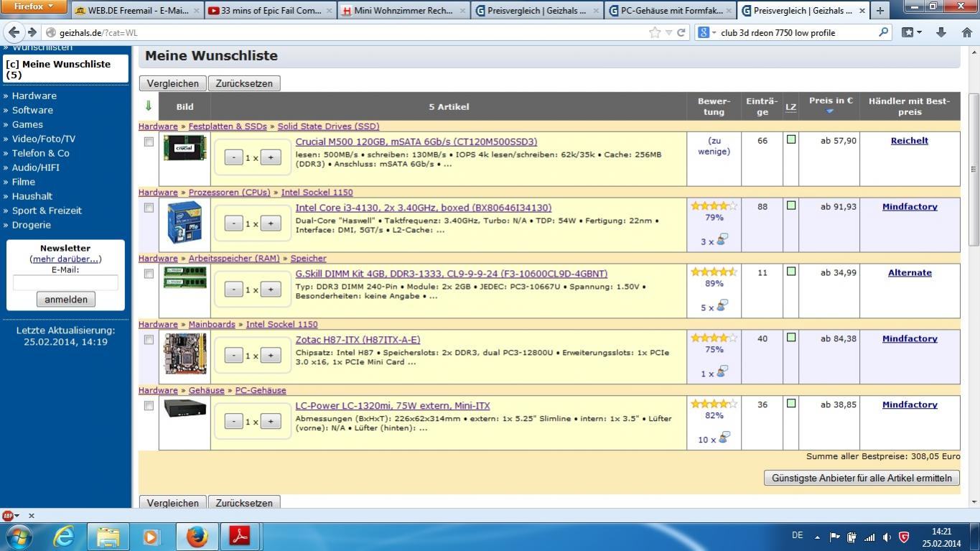Decrease quantity of Zotac H87-ITX with minus

tap(234, 356)
